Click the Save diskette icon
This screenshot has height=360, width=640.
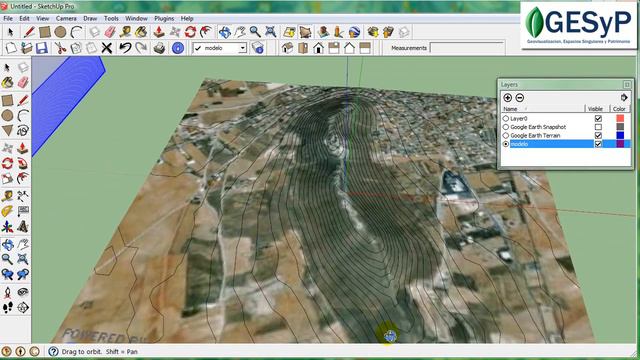click(x=42, y=48)
